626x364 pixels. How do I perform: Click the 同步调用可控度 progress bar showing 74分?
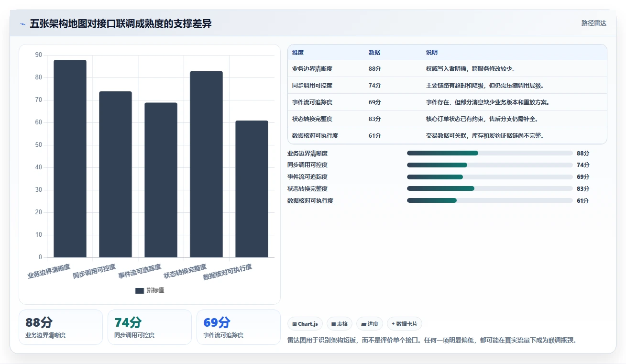490,165
